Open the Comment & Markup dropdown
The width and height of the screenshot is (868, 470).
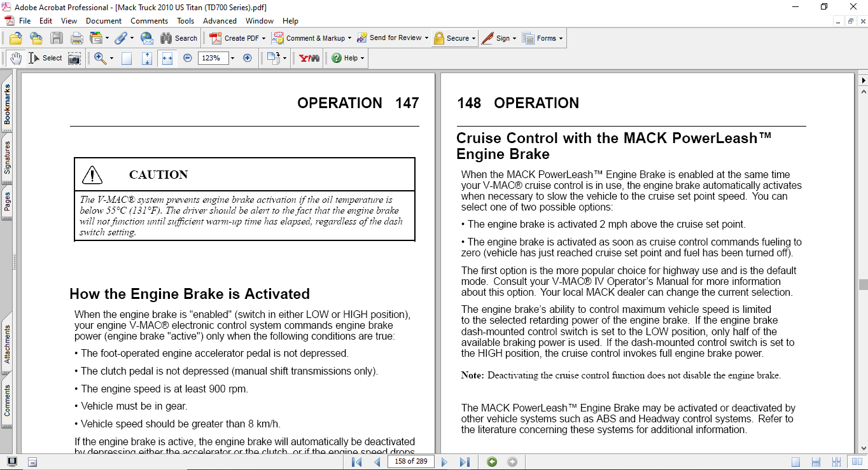[x=312, y=38]
